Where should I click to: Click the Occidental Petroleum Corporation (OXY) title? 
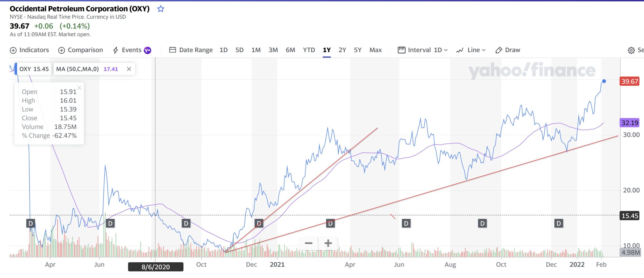[x=79, y=9]
